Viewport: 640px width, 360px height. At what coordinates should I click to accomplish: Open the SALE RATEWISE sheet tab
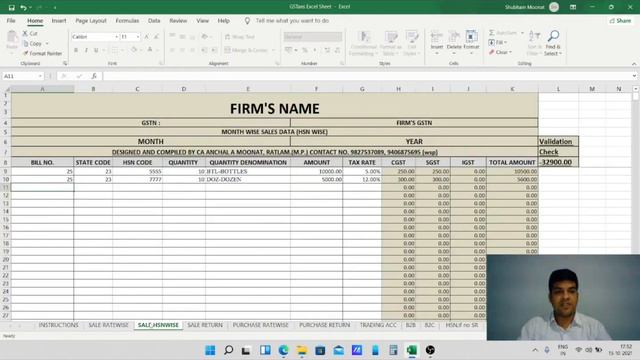pyautogui.click(x=108, y=325)
